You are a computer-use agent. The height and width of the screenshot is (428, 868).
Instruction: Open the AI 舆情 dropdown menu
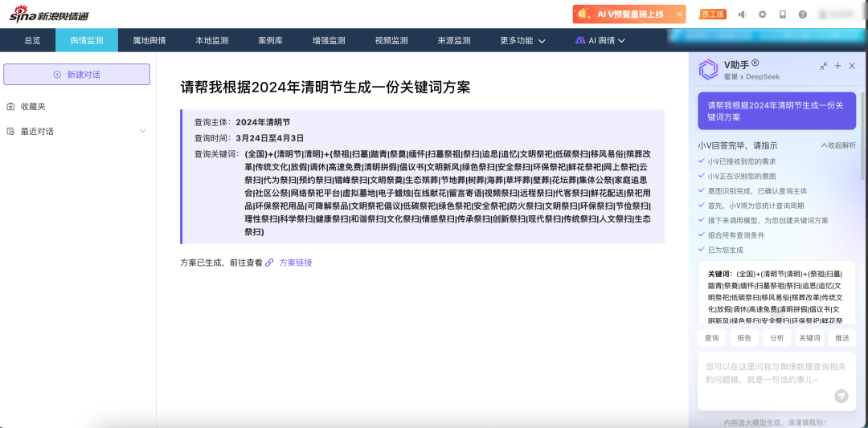(x=600, y=40)
